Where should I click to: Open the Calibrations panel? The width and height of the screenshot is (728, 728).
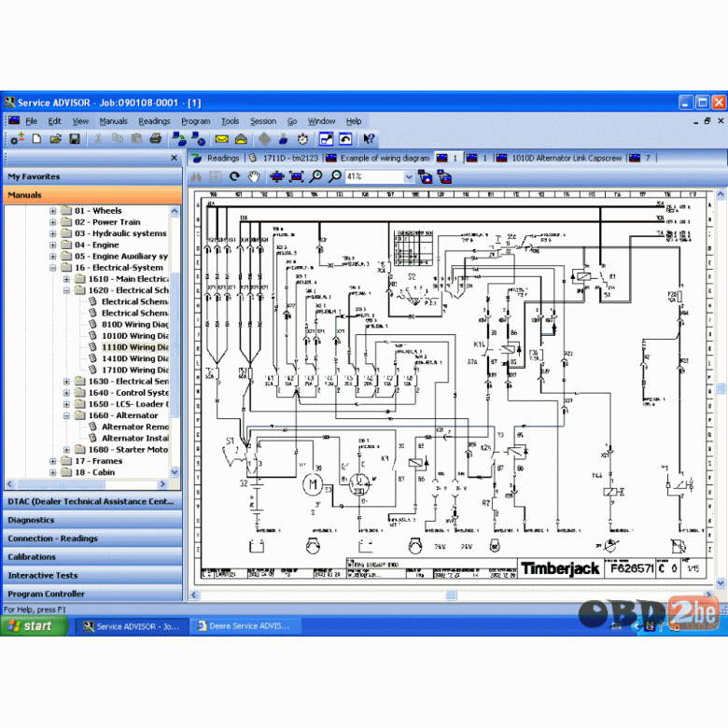(92, 556)
